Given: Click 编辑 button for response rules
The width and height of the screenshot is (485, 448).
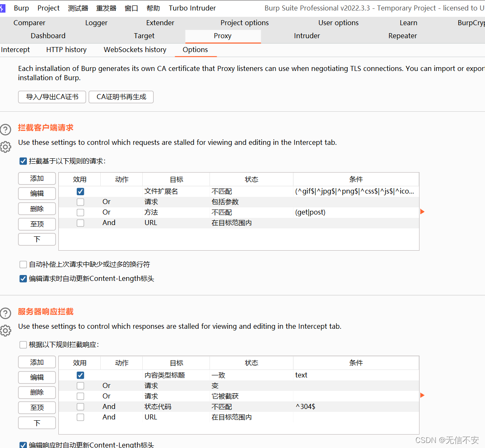Looking at the screenshot, I should (37, 377).
